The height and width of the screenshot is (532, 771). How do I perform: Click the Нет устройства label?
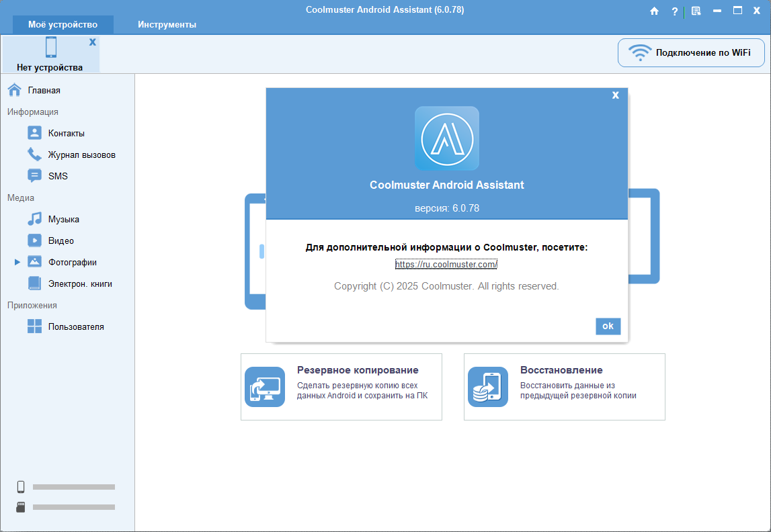50,67
